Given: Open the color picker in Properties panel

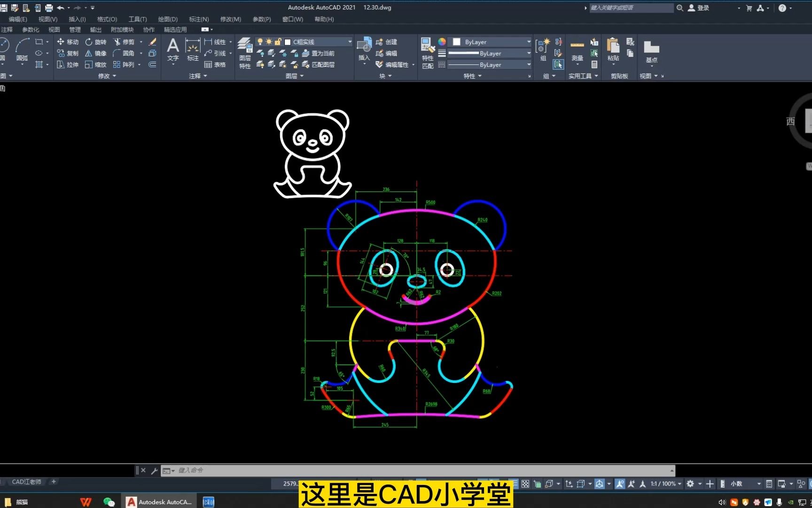Looking at the screenshot, I should (441, 42).
